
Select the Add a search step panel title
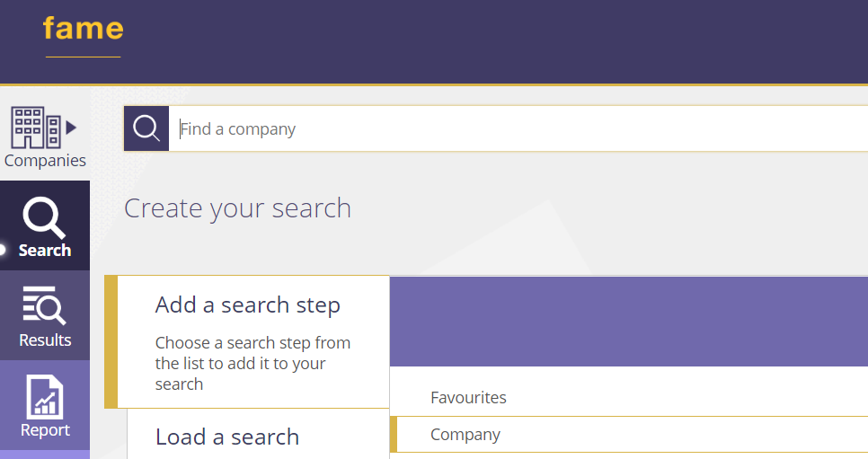pos(247,305)
